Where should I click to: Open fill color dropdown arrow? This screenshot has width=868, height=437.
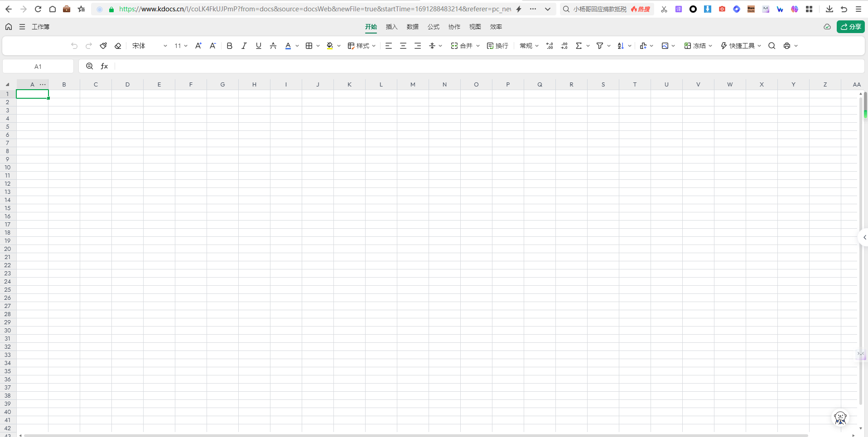(x=339, y=46)
